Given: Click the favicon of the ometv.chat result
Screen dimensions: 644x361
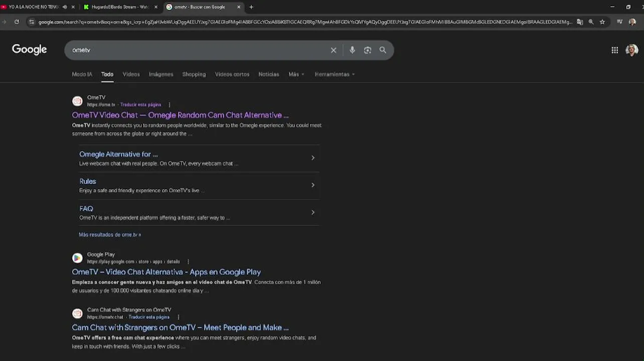Looking at the screenshot, I should tap(77, 313).
